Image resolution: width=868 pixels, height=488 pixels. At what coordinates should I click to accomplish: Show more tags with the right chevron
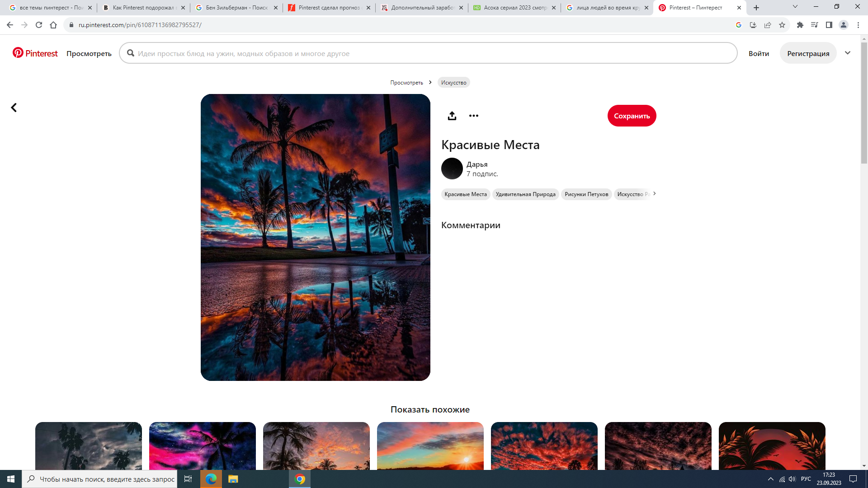[x=654, y=193]
